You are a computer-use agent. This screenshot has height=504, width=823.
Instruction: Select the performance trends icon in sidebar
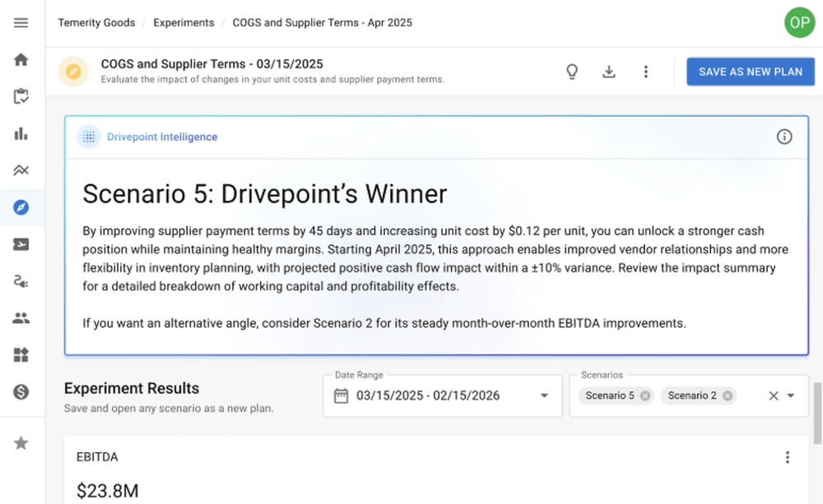(x=21, y=170)
